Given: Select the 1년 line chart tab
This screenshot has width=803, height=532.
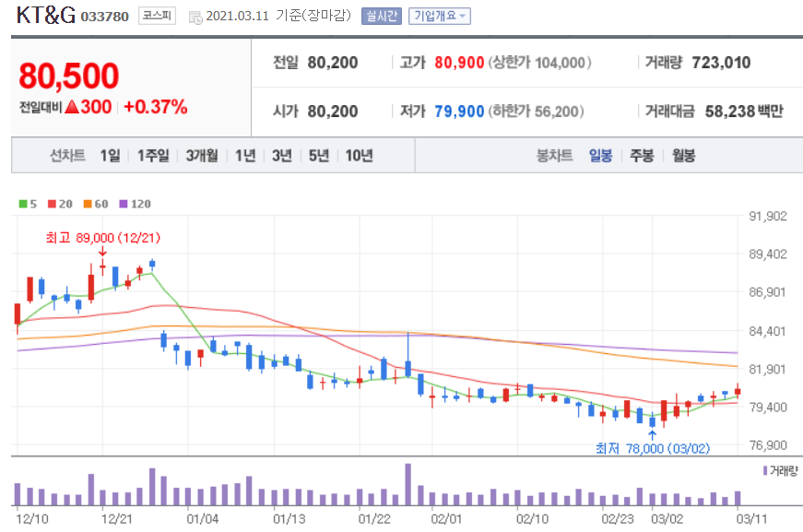Looking at the screenshot, I should (x=245, y=155).
